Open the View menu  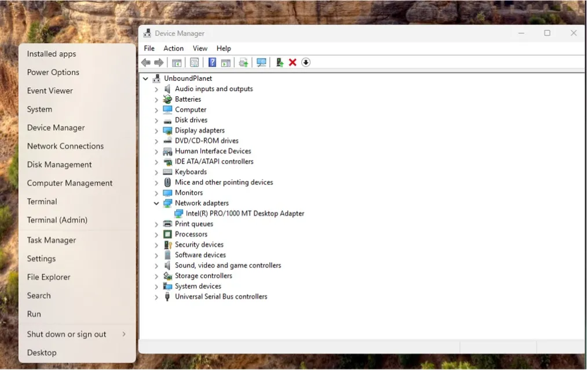(200, 49)
